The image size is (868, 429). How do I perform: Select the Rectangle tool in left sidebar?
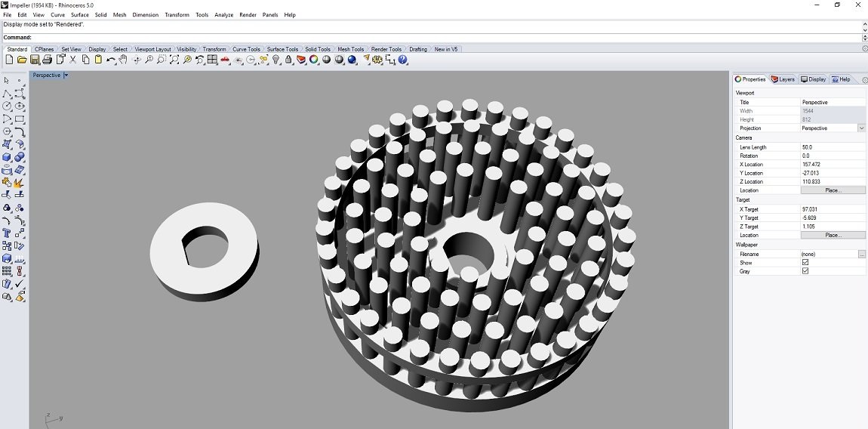(20, 119)
